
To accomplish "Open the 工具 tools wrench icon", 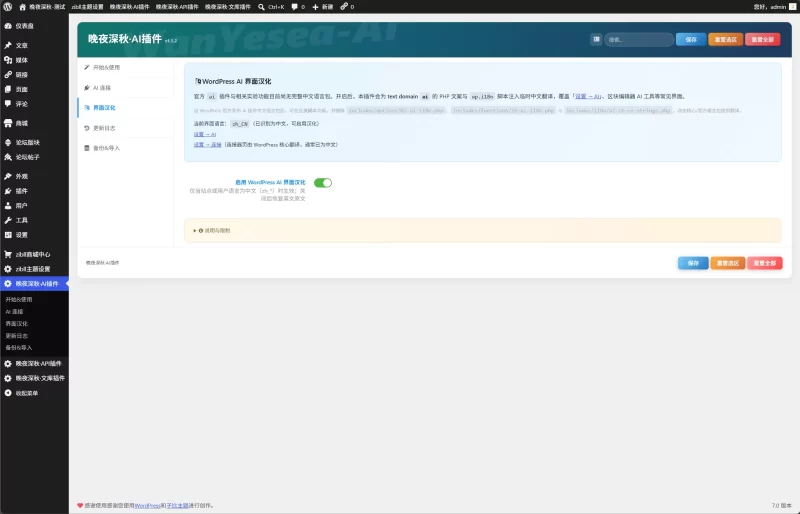I will [x=8, y=220].
